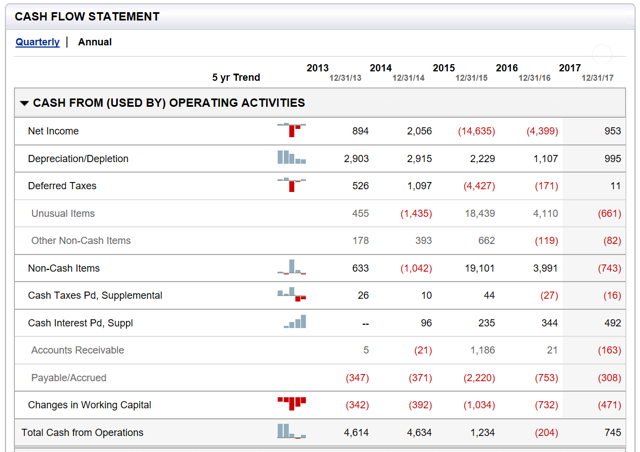Click the Total Cash from Operations sparkline
Screen dimensions: 640x452
(291, 431)
